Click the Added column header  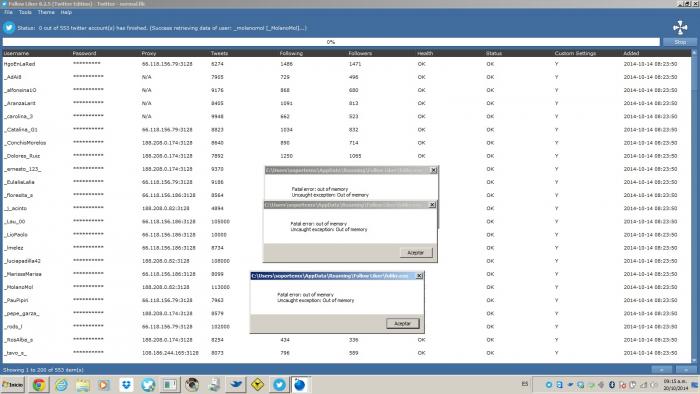(631, 53)
